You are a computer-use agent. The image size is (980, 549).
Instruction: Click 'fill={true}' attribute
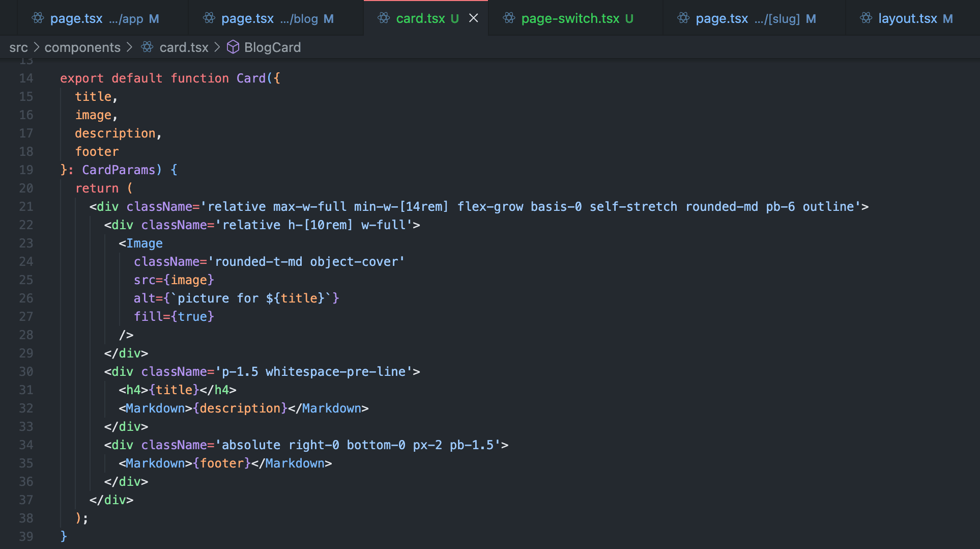pyautogui.click(x=174, y=317)
